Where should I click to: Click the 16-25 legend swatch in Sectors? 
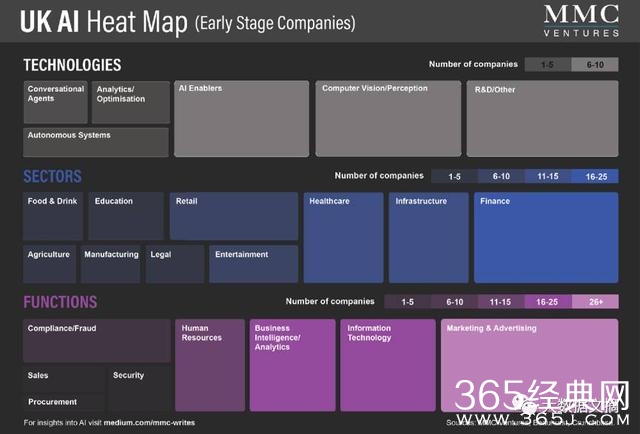coord(595,176)
